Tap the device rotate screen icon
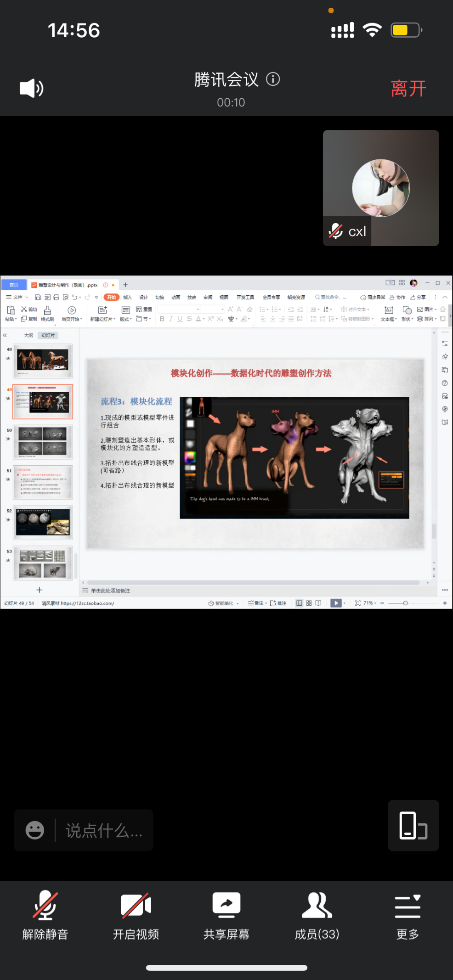 click(x=413, y=825)
